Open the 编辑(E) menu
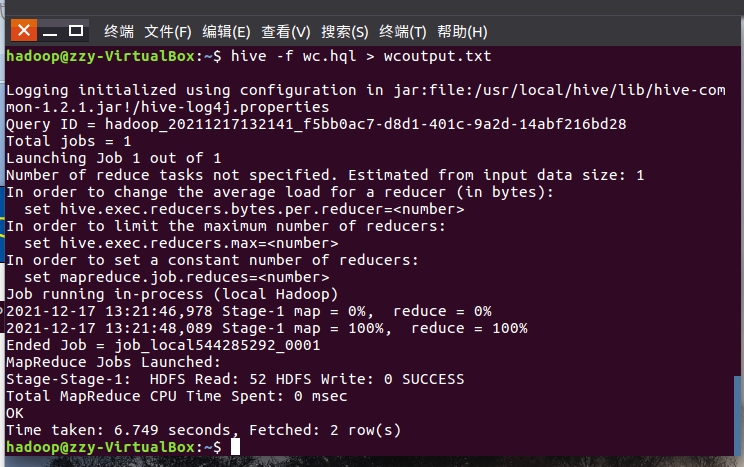Viewport: 744px width, 467px height. pos(226,32)
